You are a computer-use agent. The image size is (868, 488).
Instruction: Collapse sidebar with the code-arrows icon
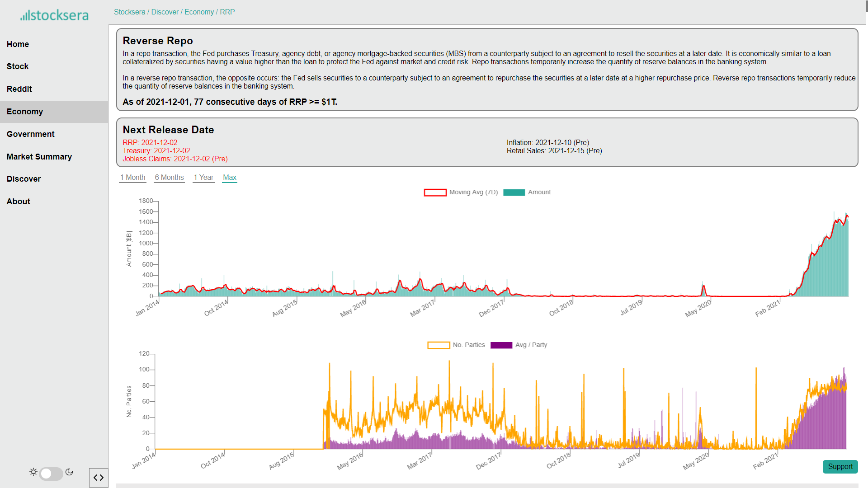pyautogui.click(x=99, y=478)
